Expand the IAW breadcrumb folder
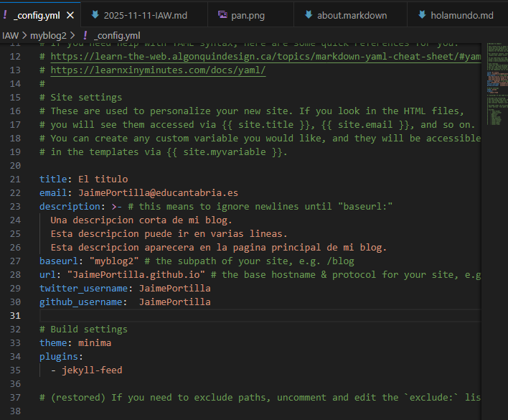Image resolution: width=508 pixels, height=420 pixels. tap(10, 34)
